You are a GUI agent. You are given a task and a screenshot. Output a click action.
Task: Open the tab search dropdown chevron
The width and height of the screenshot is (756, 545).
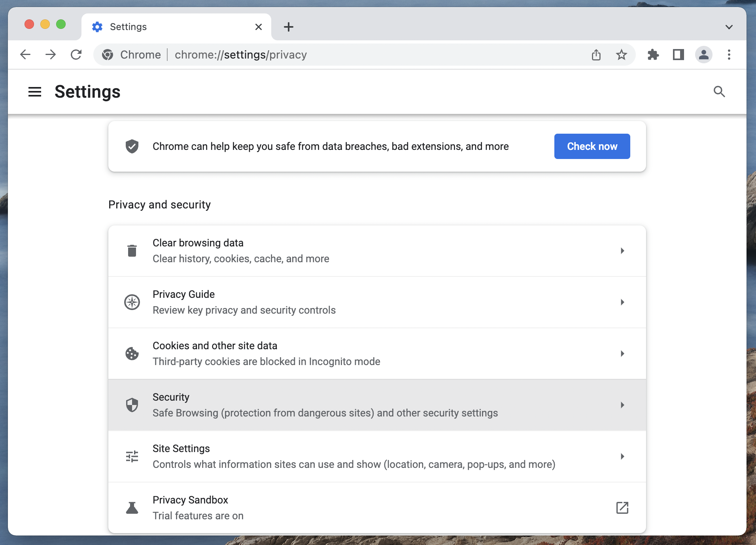click(729, 27)
